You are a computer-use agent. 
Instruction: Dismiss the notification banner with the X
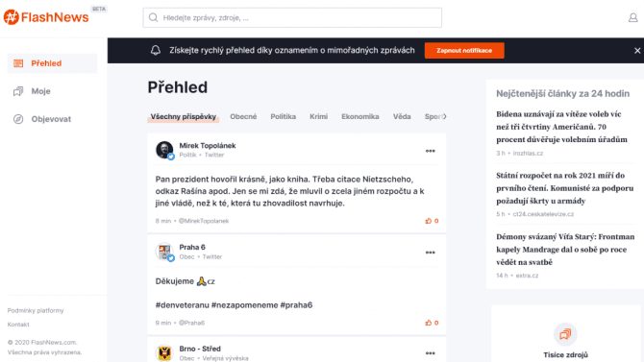point(637,51)
